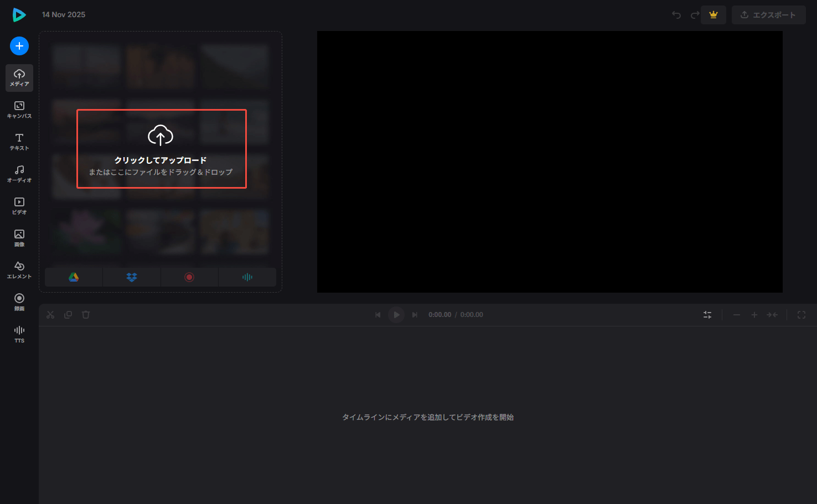
Task: Open the voice recorder with the waveform icon
Action: coord(247,277)
